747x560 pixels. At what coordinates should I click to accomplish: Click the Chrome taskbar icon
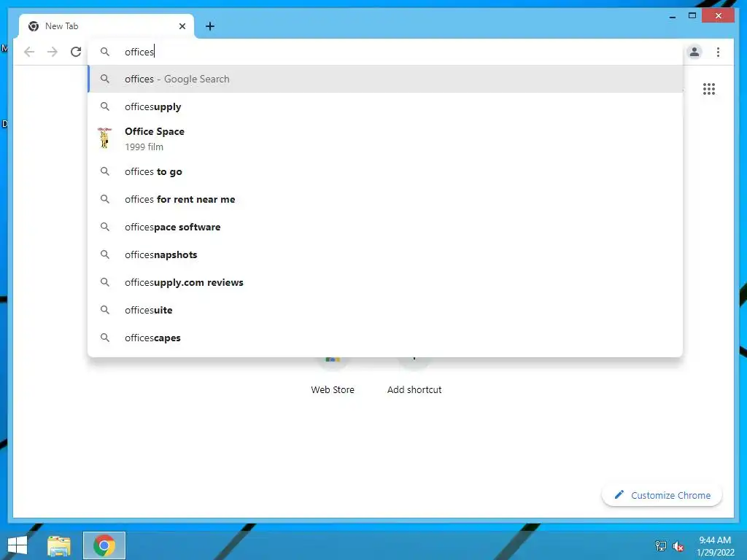coord(104,545)
